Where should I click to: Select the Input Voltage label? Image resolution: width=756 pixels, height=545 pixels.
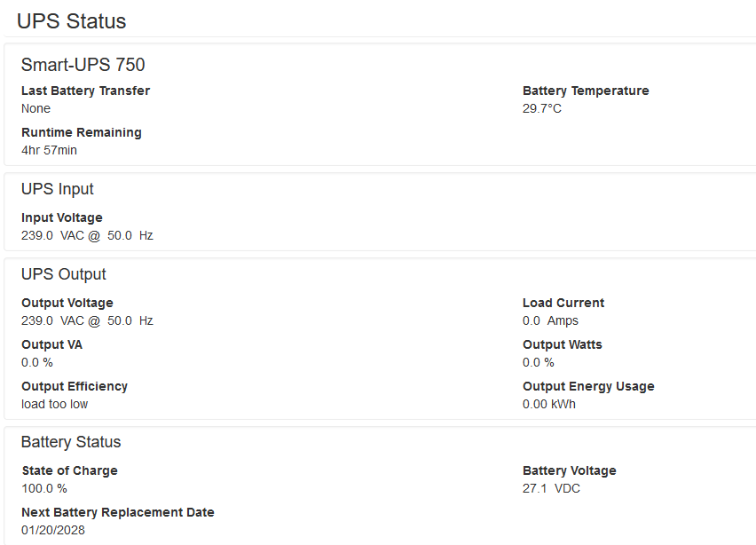[61, 217]
